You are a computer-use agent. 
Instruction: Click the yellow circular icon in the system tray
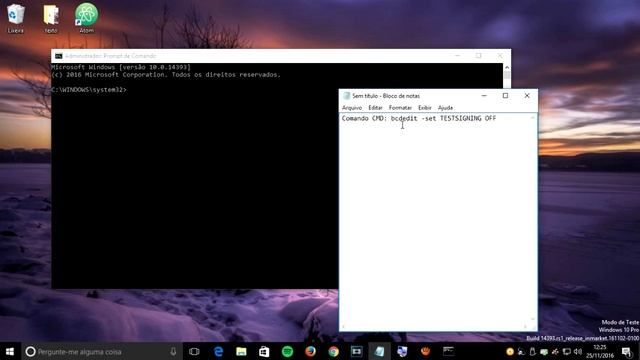(510, 351)
